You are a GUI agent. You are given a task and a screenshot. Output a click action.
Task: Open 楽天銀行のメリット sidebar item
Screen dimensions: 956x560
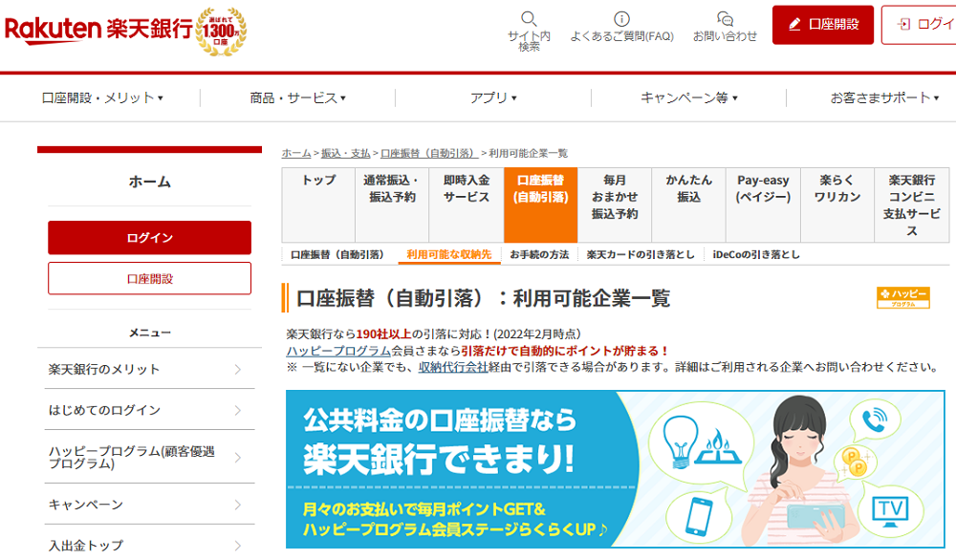pos(149,369)
